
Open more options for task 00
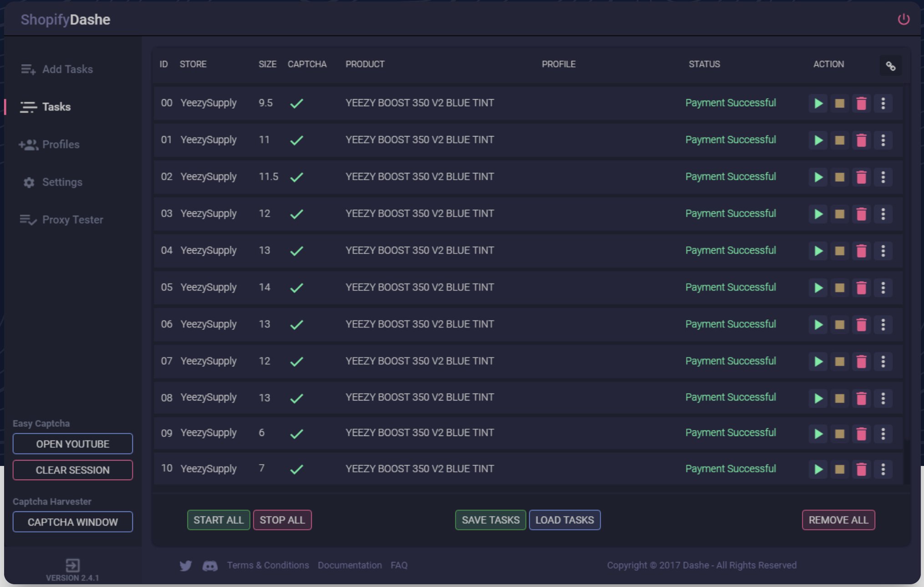pos(883,103)
